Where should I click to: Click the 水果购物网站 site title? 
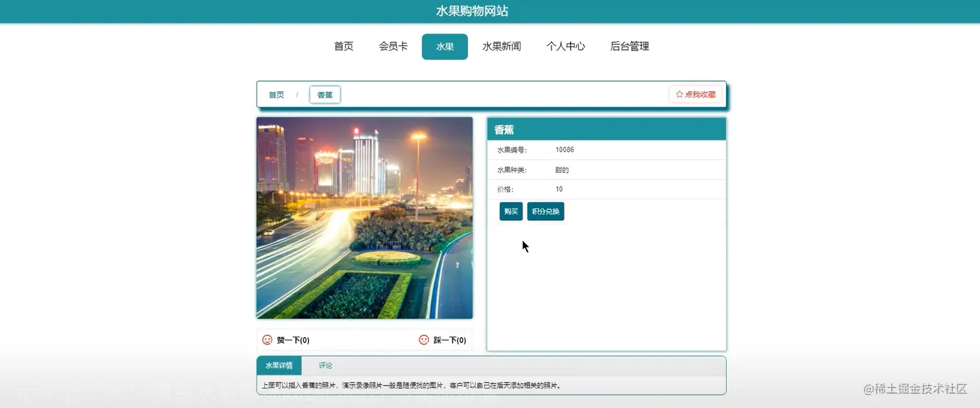click(x=472, y=11)
